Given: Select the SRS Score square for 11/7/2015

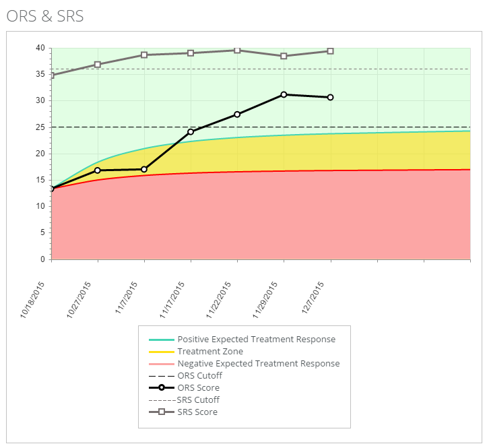Looking at the screenshot, I should [x=144, y=55].
